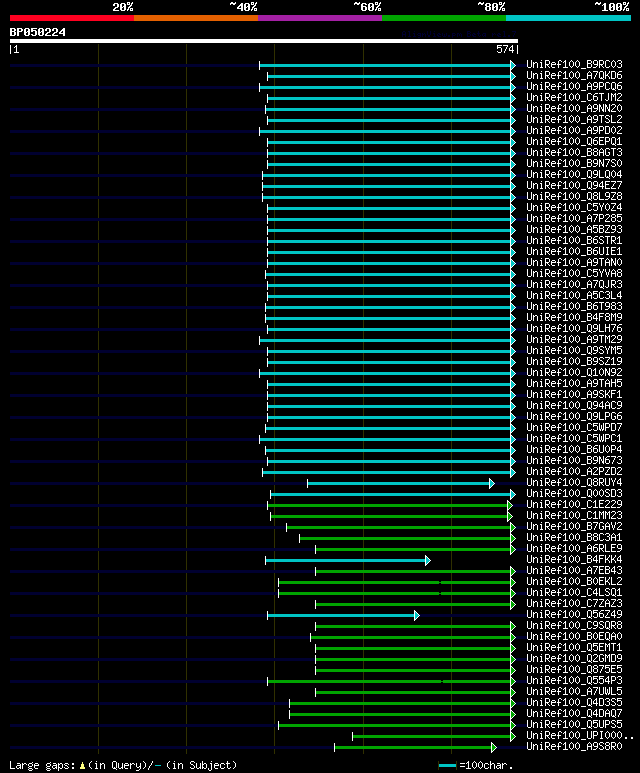The width and height of the screenshot is (640, 773).
Task: Select the UniRef100_B6T983 label
Action: 574,307
